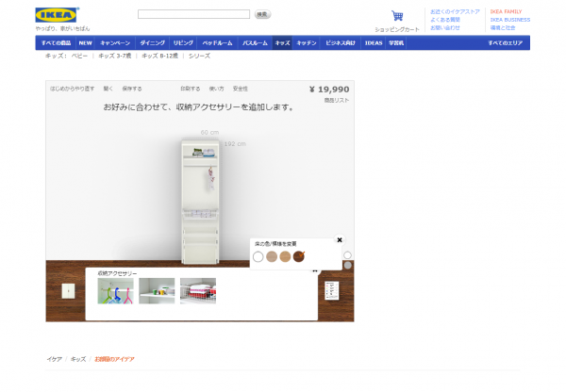Add the shelf accessory thumbnail
This screenshot has height=392, width=566.
(157, 290)
